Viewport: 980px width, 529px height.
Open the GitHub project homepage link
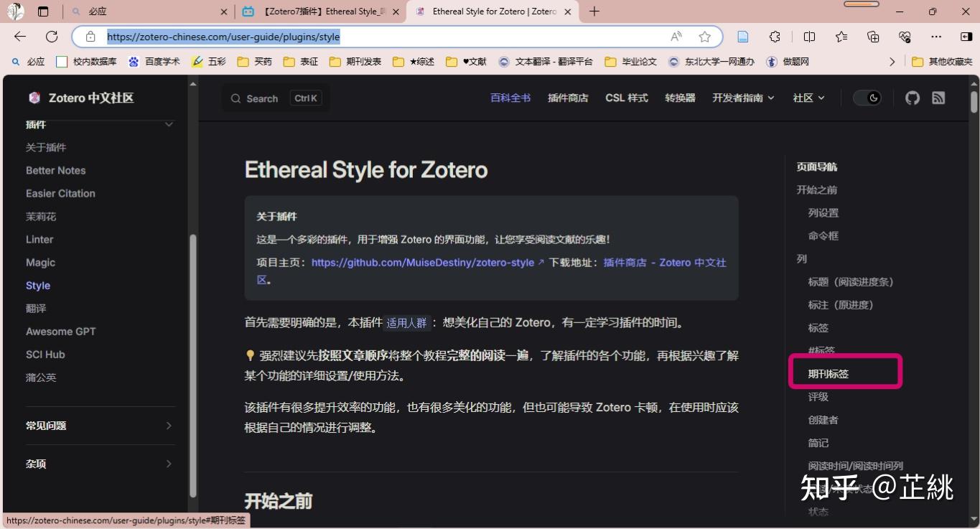(428, 263)
